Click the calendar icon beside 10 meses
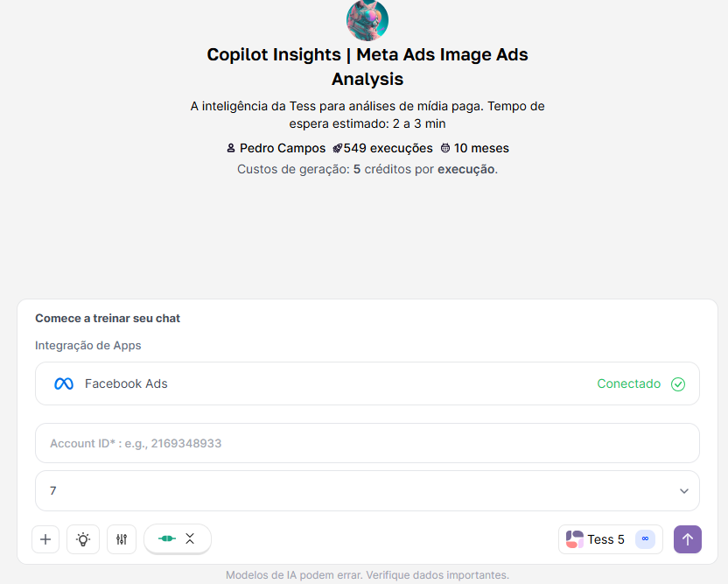This screenshot has height=584, width=728. point(445,148)
